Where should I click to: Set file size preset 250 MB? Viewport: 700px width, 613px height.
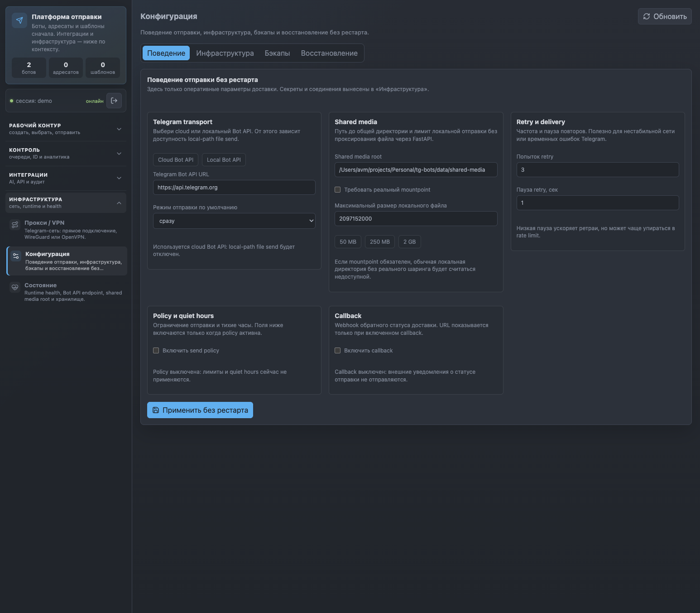click(380, 241)
